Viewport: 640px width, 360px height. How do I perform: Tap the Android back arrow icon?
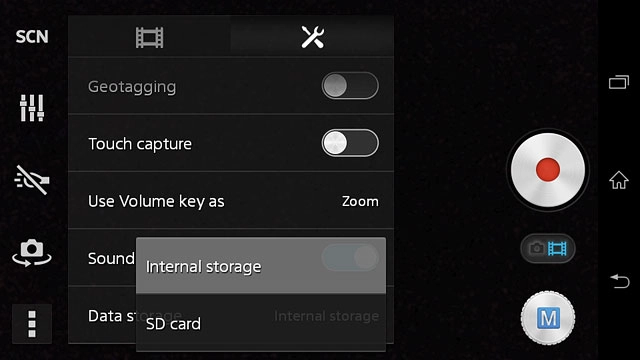[620, 281]
